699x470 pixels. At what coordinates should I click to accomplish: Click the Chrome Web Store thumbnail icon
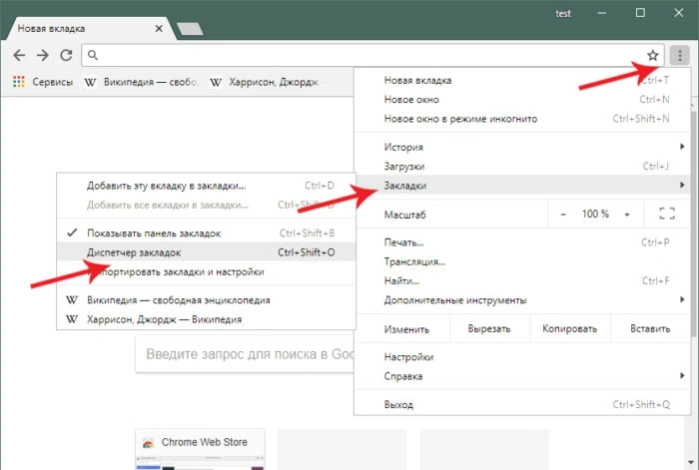coord(148,443)
